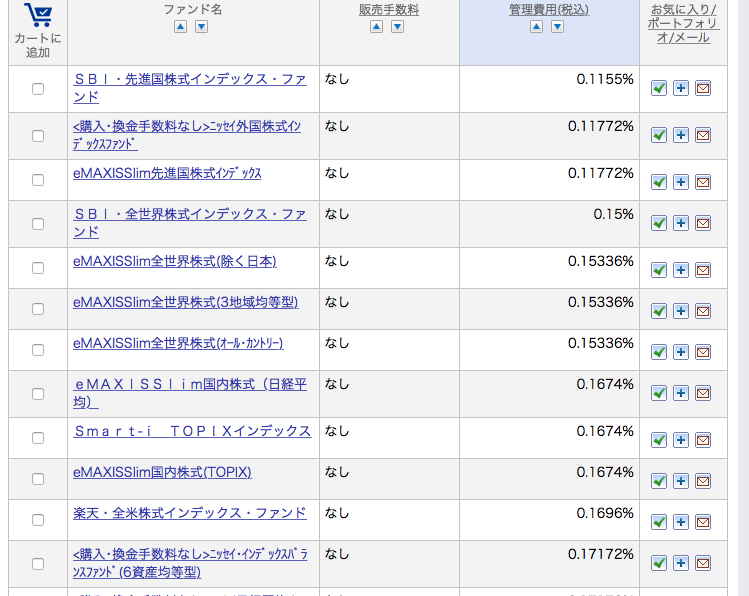Add SBI・先進国株式インデックス fund to favorites (check icon)
This screenshot has height=596, width=749.
(x=659, y=88)
